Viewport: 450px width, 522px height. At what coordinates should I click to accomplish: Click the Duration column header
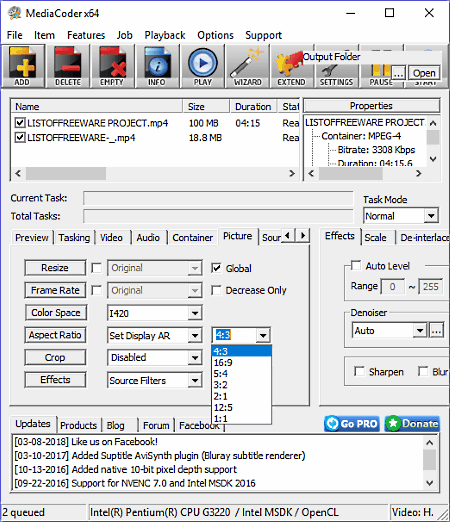253,107
